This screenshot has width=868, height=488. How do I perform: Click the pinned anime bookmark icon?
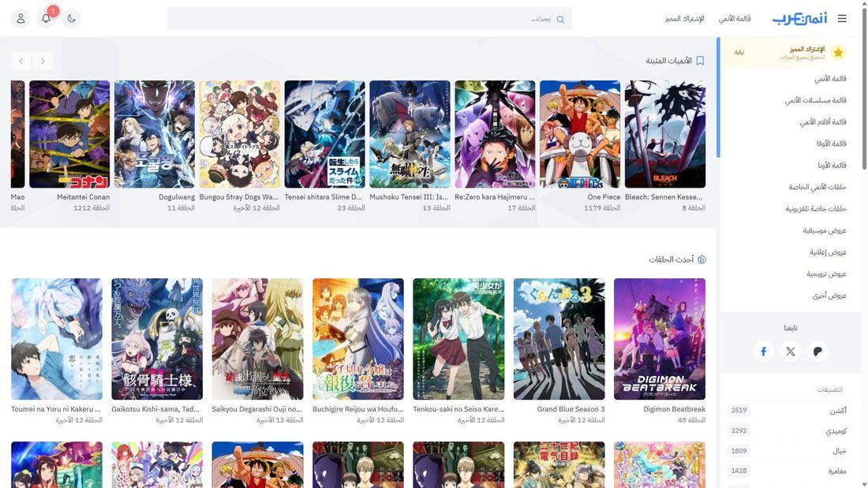point(700,61)
